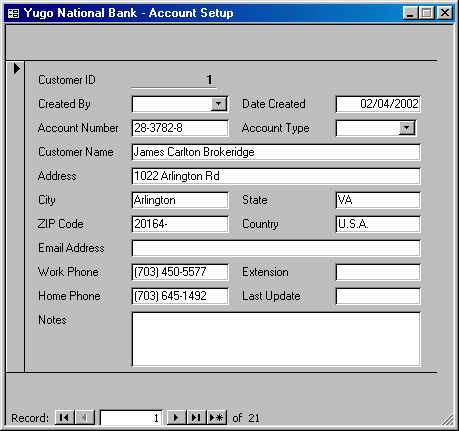
Task: Click the Date Created field
Action: click(378, 104)
